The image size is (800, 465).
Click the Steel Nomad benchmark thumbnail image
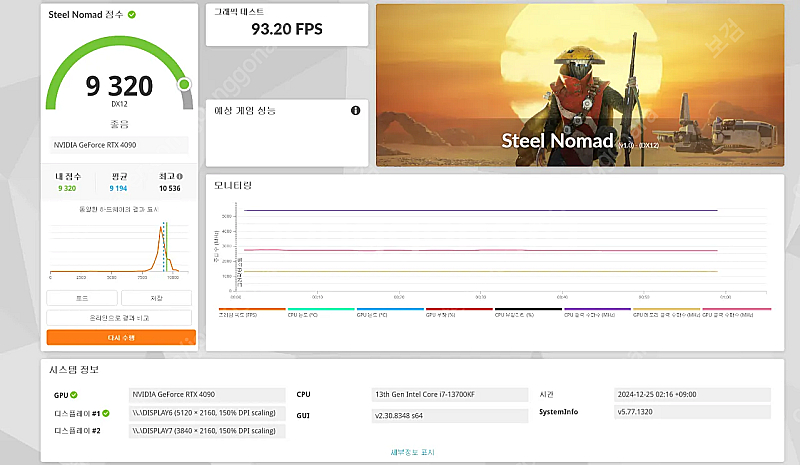(x=580, y=85)
